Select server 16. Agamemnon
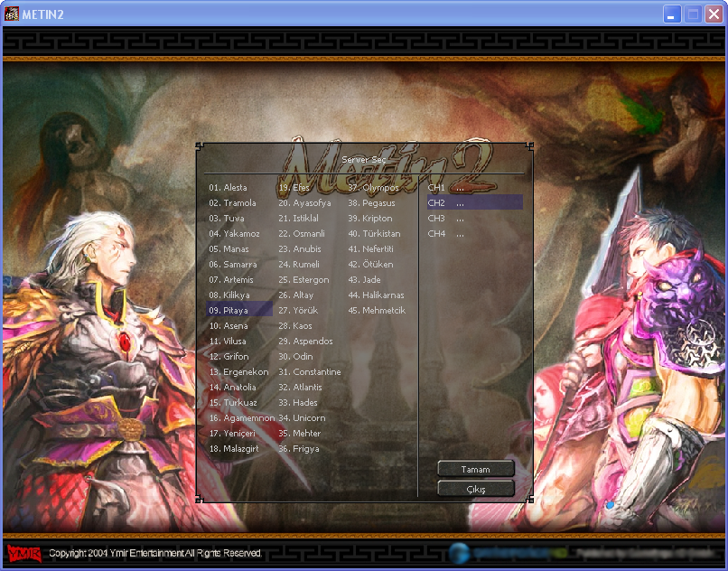 point(242,417)
